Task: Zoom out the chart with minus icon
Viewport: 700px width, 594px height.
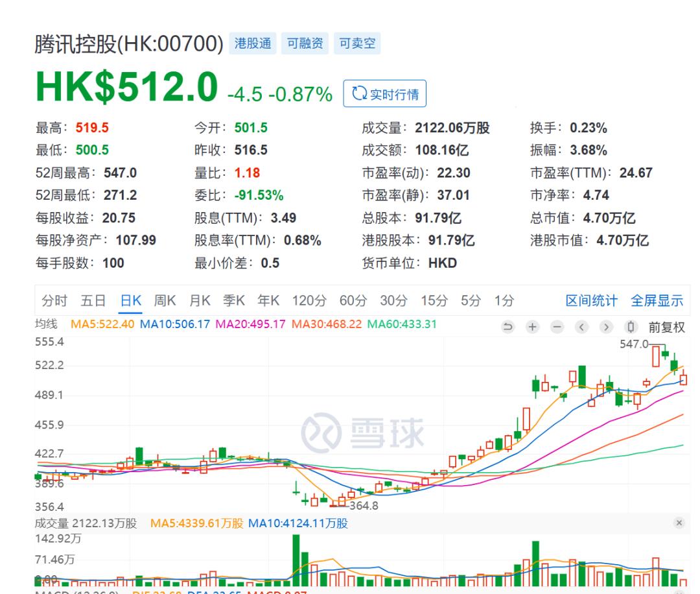Action: click(x=556, y=327)
